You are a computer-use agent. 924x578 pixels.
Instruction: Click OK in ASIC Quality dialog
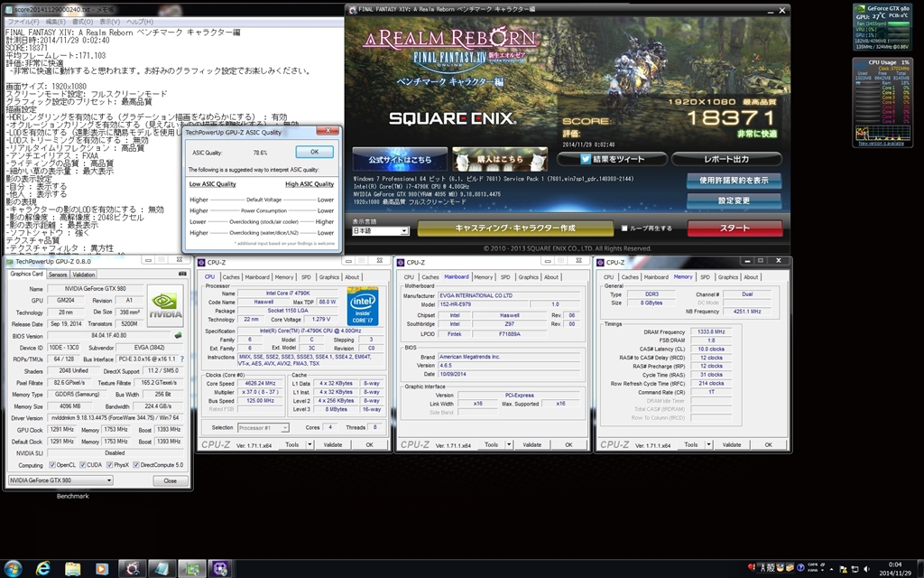pyautogui.click(x=314, y=152)
